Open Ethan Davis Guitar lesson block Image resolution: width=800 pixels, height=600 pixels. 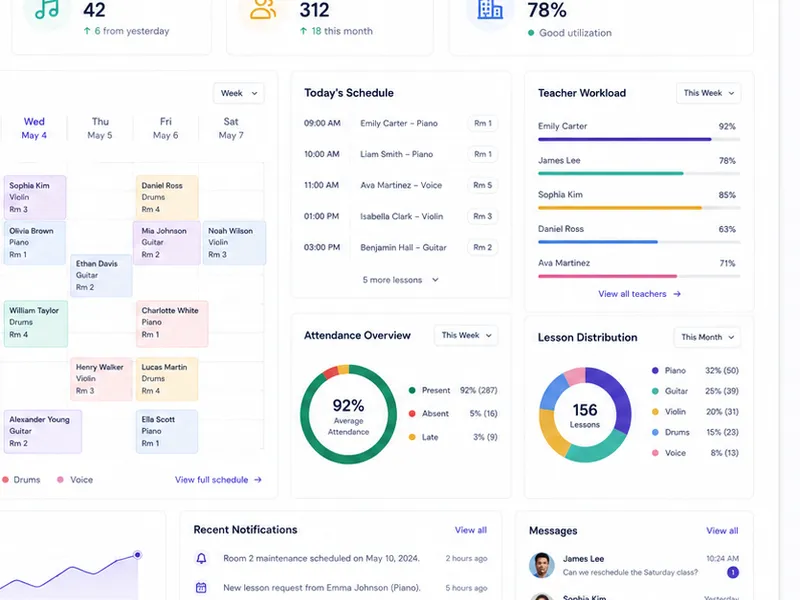(x=101, y=276)
